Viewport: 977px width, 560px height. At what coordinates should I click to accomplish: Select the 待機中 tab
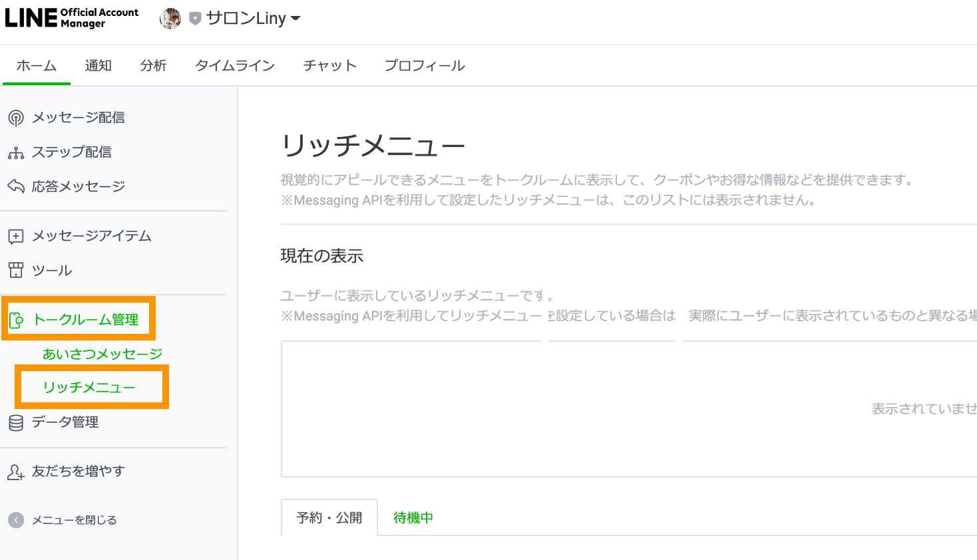coord(413,517)
